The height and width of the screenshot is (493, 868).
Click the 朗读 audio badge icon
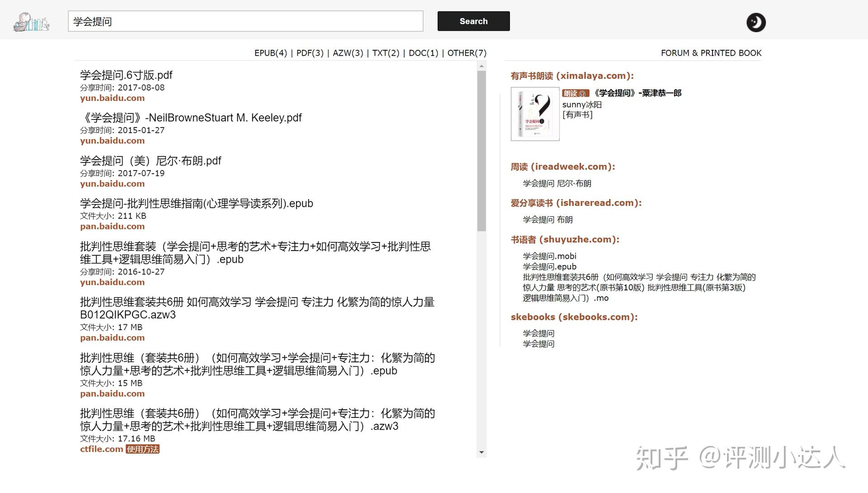click(575, 93)
